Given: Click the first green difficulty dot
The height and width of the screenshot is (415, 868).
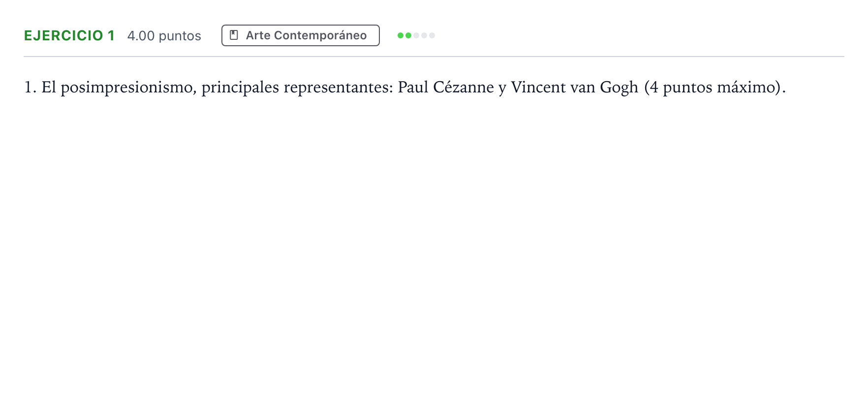Looking at the screenshot, I should (401, 35).
